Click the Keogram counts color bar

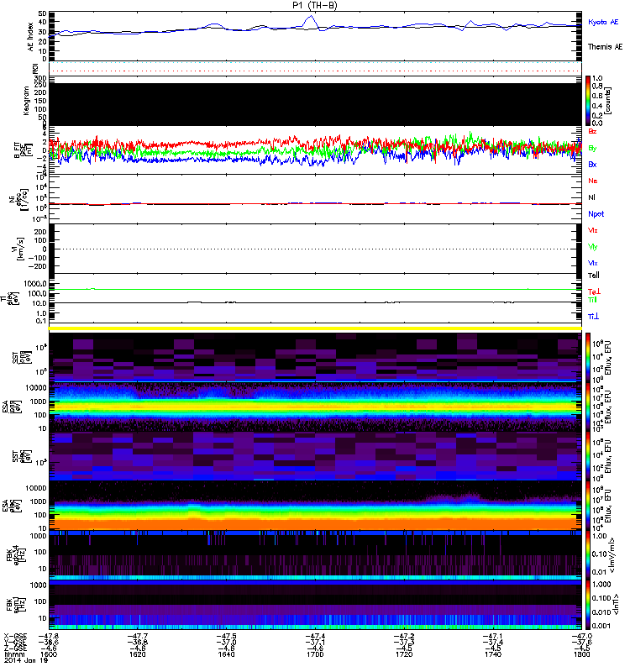589,101
